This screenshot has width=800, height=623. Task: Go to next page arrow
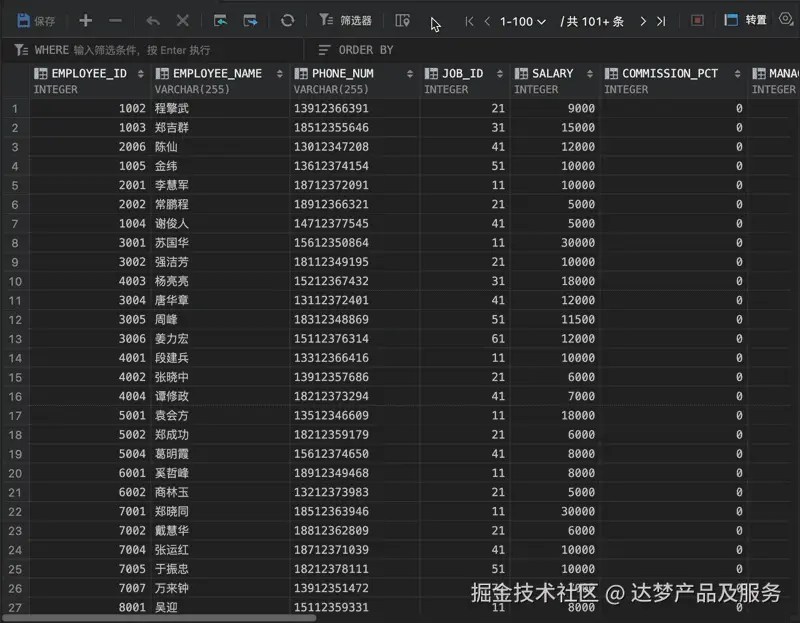click(643, 21)
